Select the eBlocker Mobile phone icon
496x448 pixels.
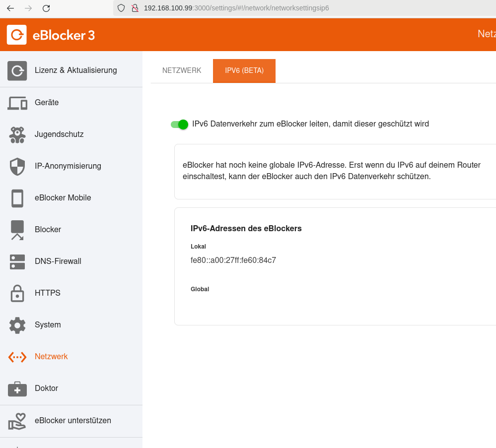coord(17,198)
